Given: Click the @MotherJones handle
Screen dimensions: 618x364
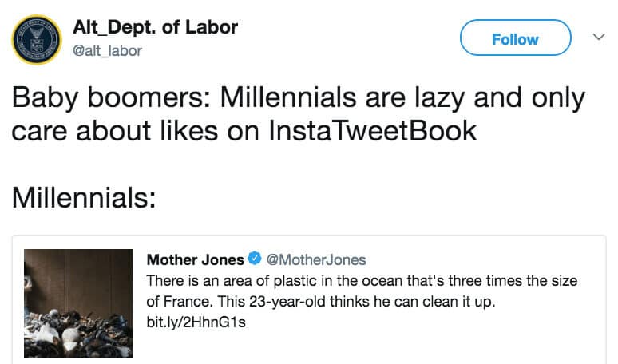Looking at the screenshot, I should [316, 259].
